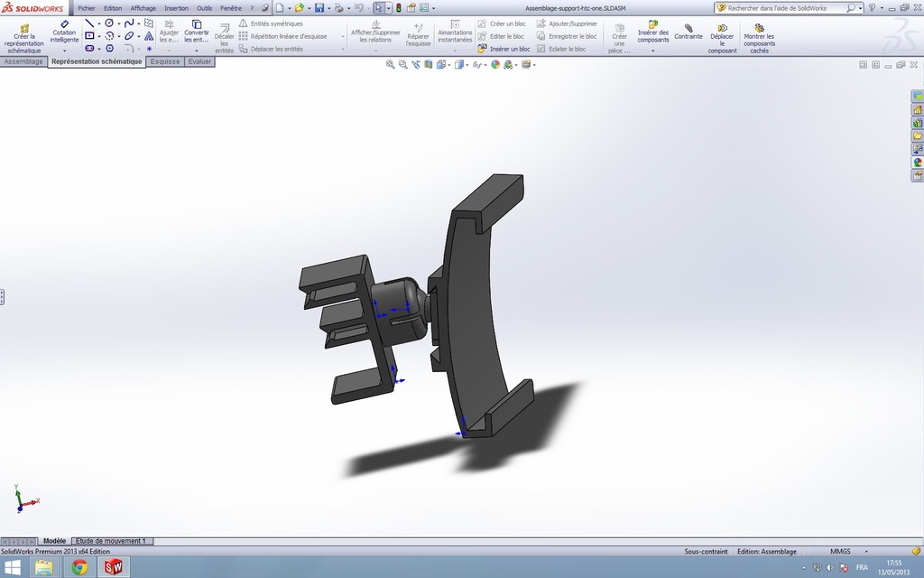The image size is (924, 578).
Task: Open the Insertion menu
Action: (x=176, y=8)
